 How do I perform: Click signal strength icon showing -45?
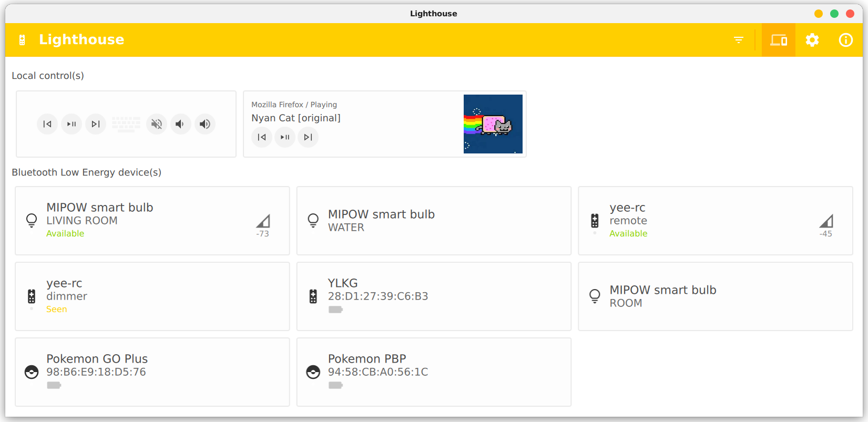tap(826, 221)
